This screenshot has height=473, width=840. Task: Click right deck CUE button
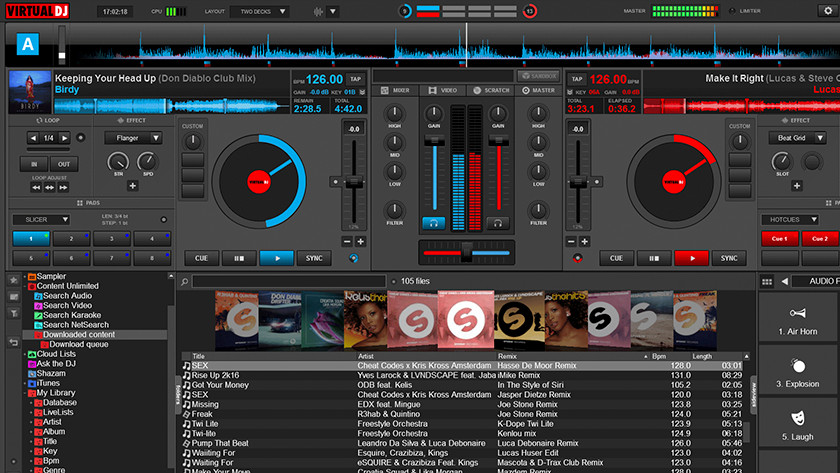tap(616, 258)
